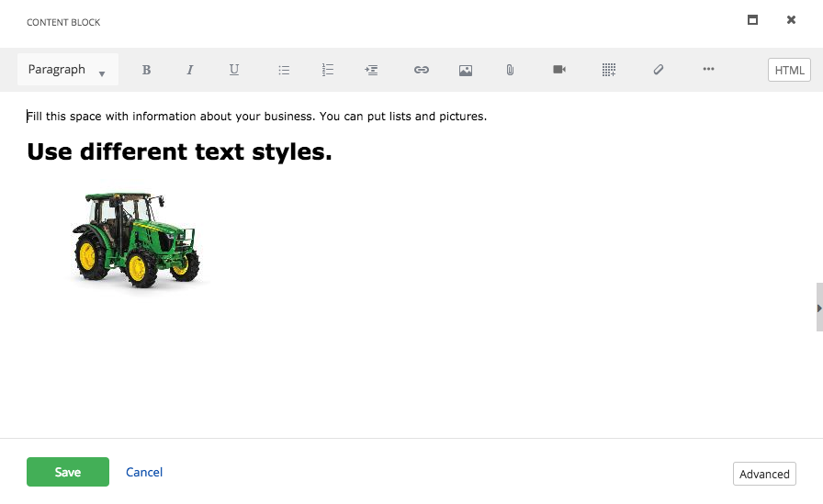This screenshot has width=823, height=504.
Task: Insert a table with grid icon
Action: tap(608, 70)
